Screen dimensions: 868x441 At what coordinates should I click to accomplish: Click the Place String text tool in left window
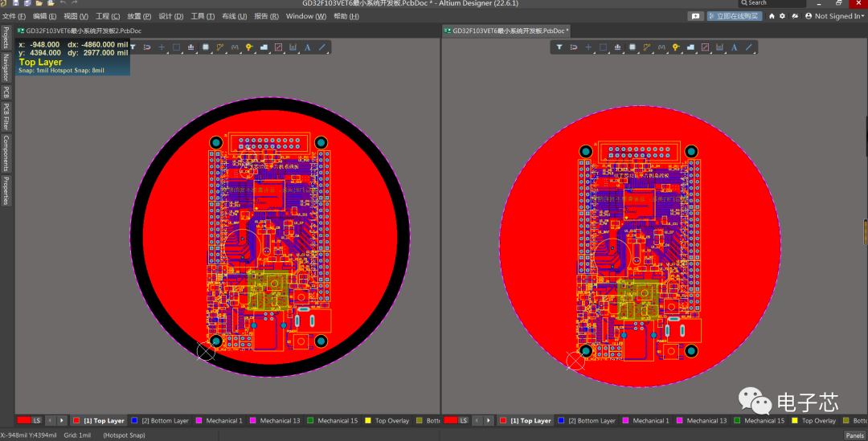point(307,47)
